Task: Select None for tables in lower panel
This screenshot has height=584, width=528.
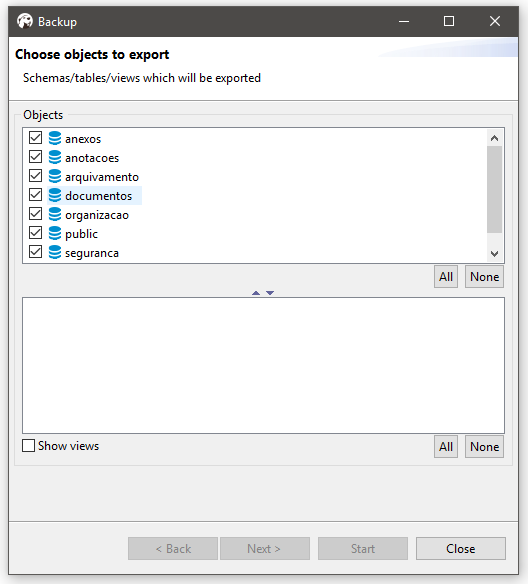Action: point(484,447)
